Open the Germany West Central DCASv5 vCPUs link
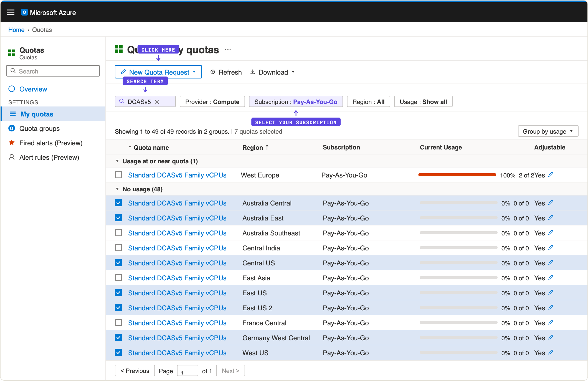The height and width of the screenshot is (381, 588). tap(177, 338)
